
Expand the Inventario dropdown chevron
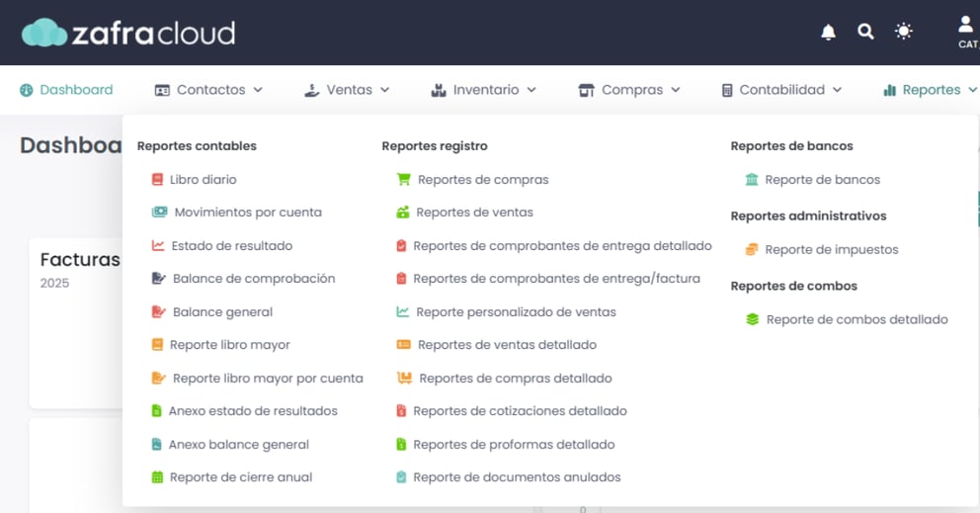[x=531, y=90]
